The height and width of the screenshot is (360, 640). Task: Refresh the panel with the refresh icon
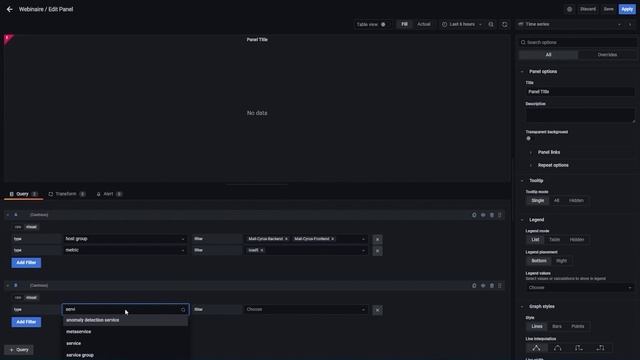click(505, 24)
